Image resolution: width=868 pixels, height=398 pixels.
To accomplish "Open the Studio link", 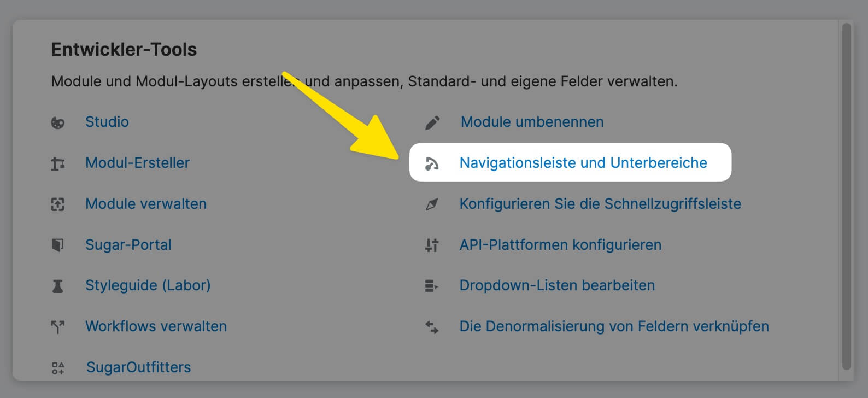I will click(x=107, y=122).
